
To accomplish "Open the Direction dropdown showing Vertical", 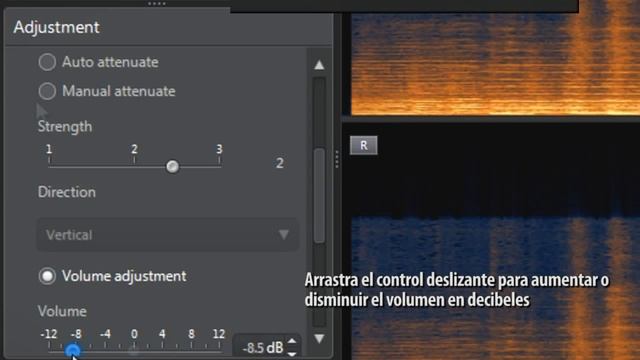I will point(167,235).
